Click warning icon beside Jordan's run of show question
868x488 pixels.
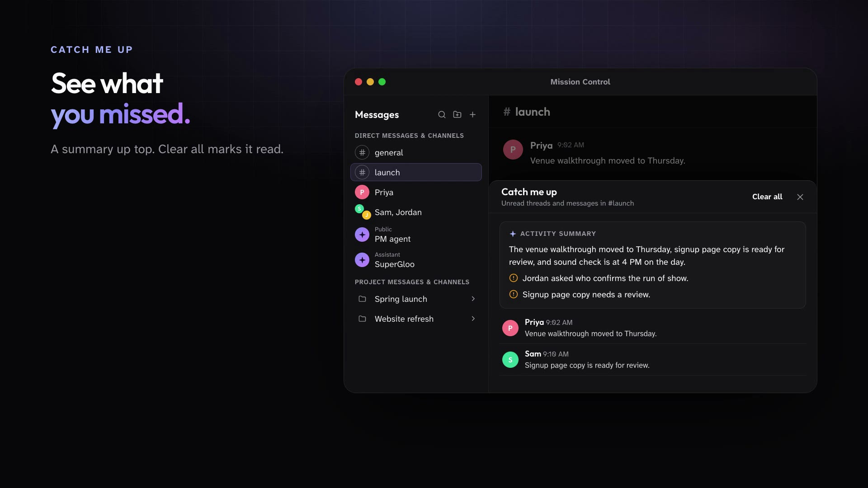click(514, 278)
